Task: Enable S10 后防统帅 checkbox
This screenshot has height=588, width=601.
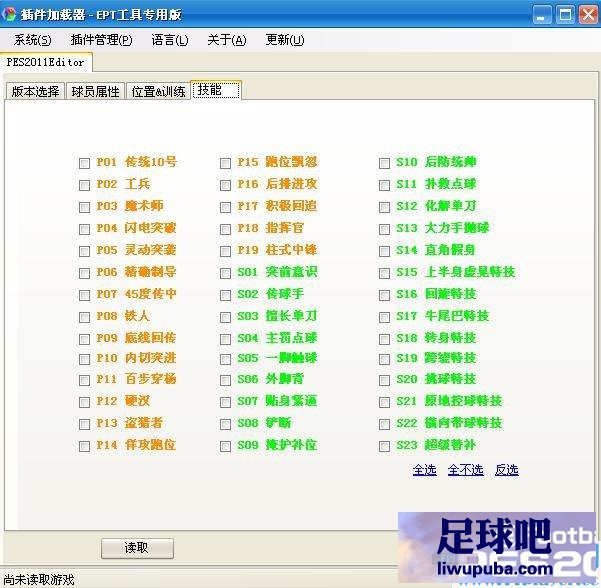Action: (x=384, y=163)
